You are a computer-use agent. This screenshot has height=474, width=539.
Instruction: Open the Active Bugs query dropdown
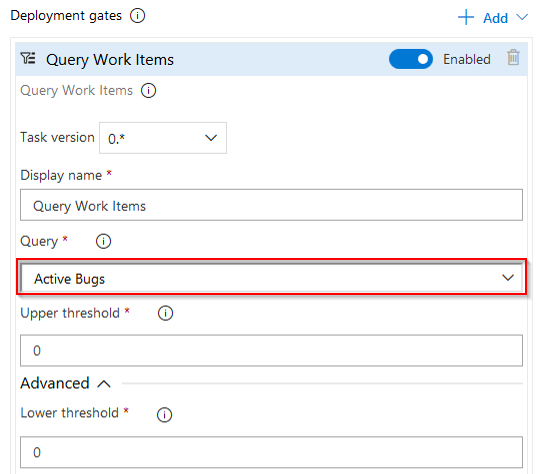tap(271, 277)
